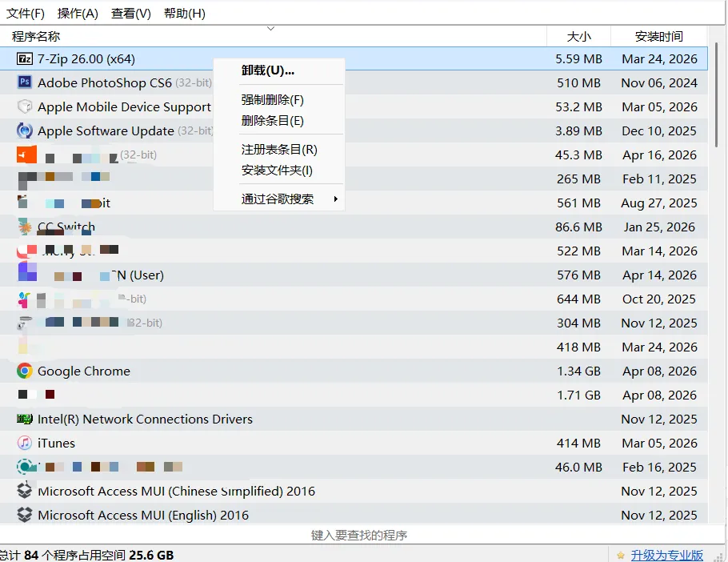
Task: Click the Feb 16, 2025 date cell
Action: (x=659, y=467)
